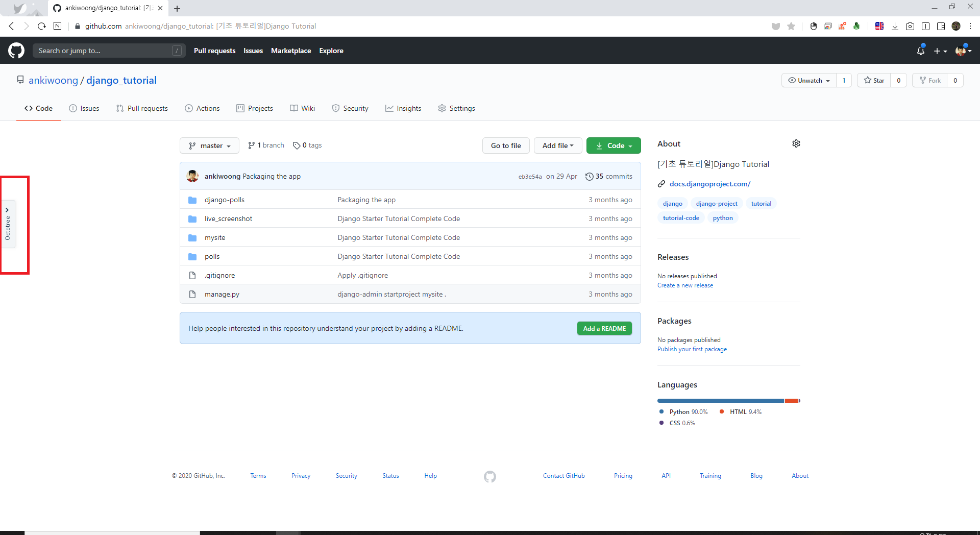Click Create a new release link

685,285
